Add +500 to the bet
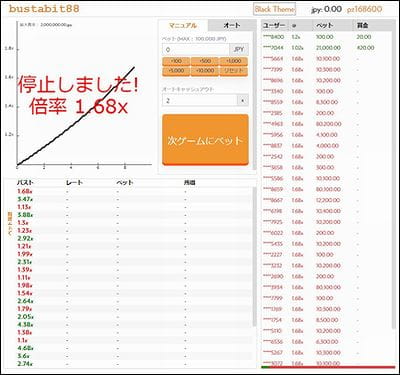The image size is (400, 375). pyautogui.click(x=205, y=61)
